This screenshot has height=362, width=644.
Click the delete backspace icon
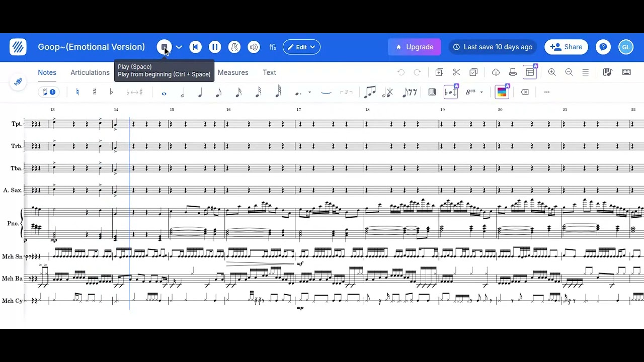(525, 92)
